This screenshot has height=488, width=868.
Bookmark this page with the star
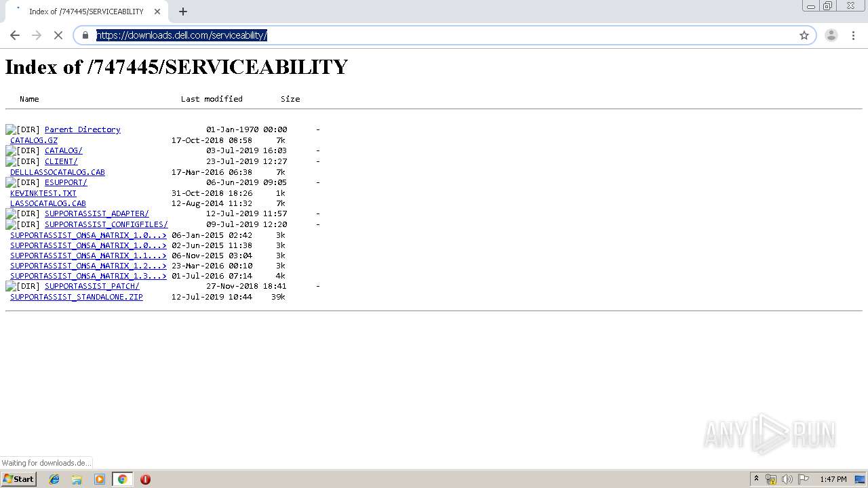[804, 35]
